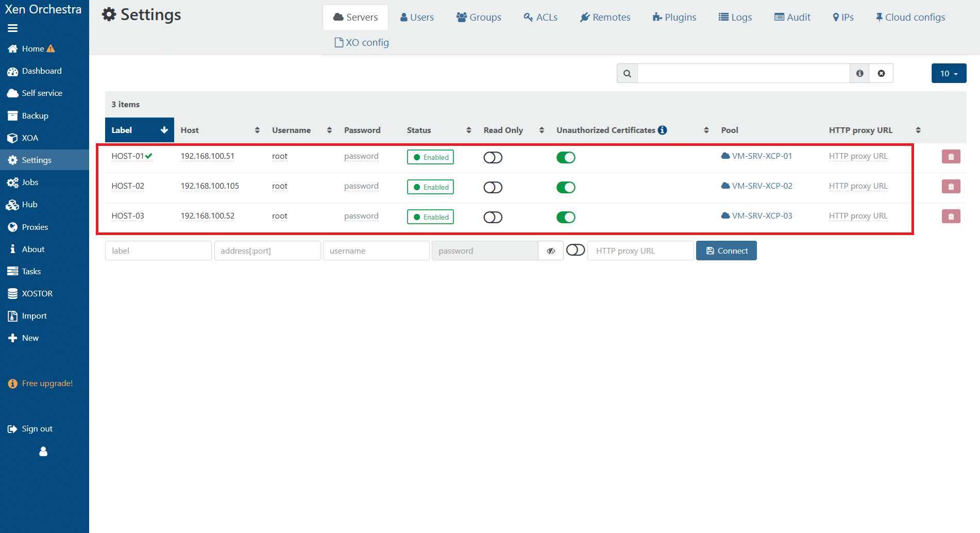Sort the table by Username column

302,130
